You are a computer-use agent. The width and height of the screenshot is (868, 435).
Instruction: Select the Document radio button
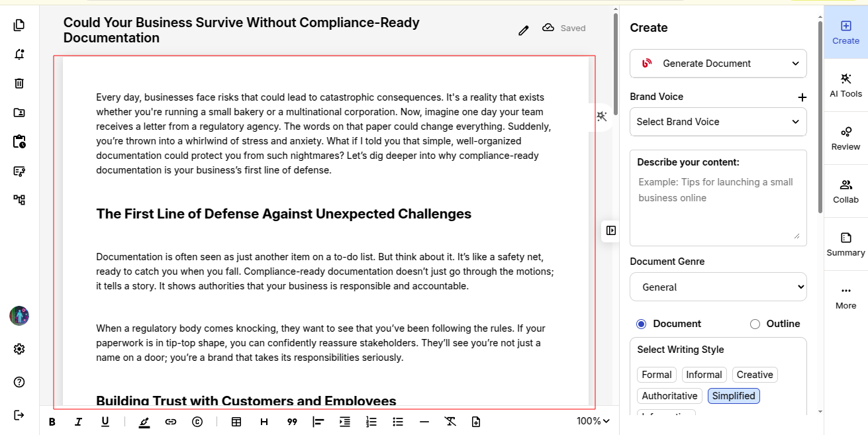click(x=641, y=324)
